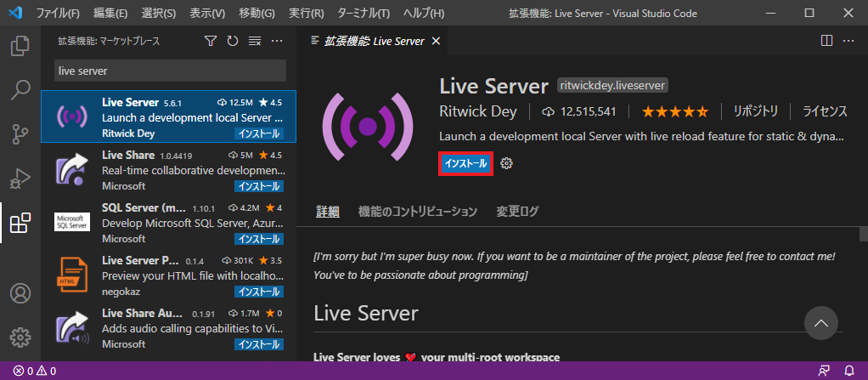Open the Accounts icon in activity bar
868x380 pixels.
[20, 293]
